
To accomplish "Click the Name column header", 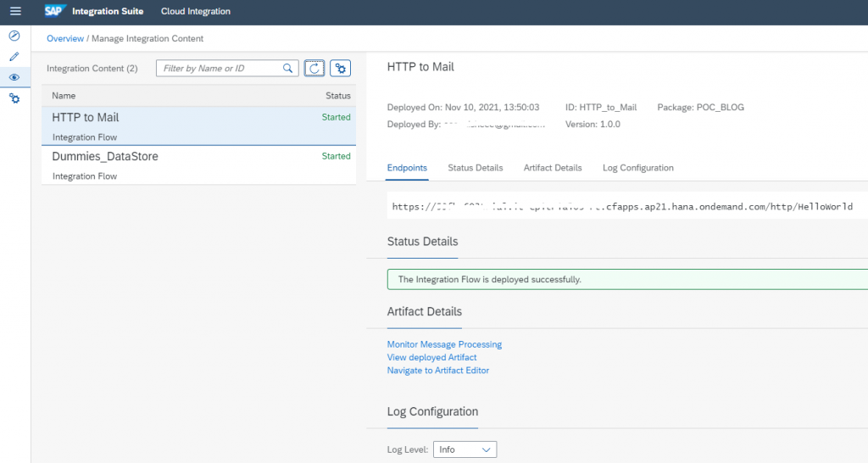I will point(64,96).
